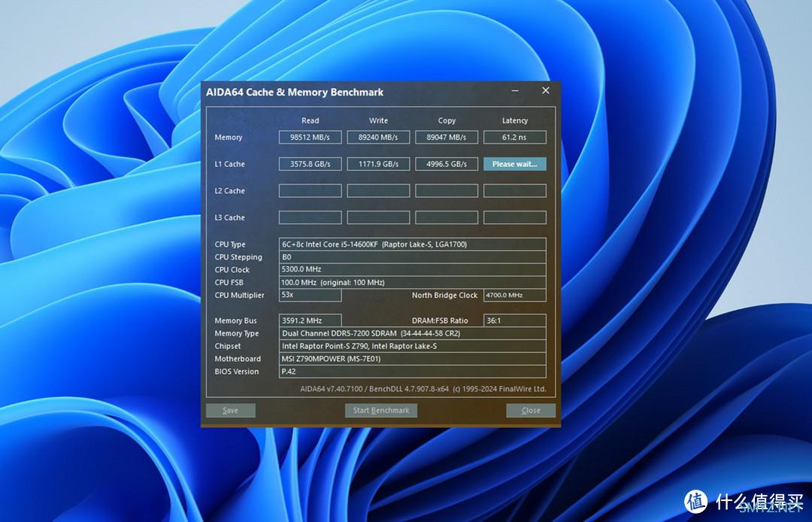The image size is (812, 522).
Task: Click the empty L2 Cache Latency cell
Action: click(x=515, y=190)
